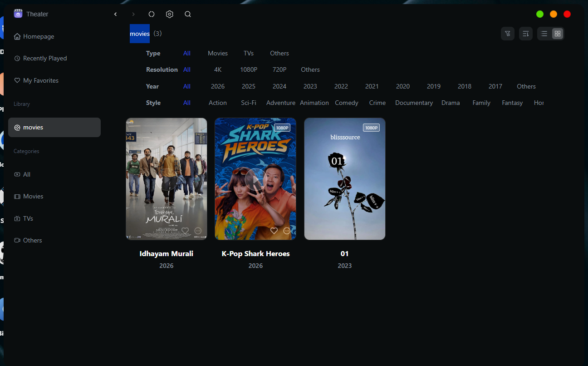Click the Idhayam Murali title text

tap(167, 253)
